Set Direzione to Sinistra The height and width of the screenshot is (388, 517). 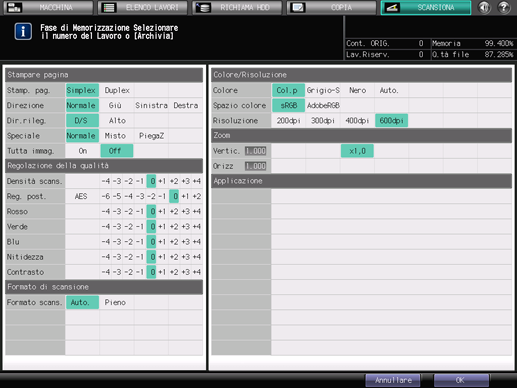coord(151,105)
